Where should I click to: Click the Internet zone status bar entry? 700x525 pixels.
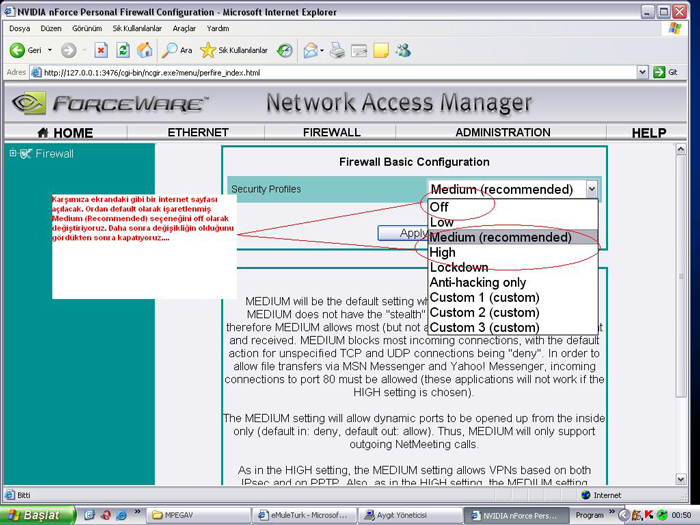pyautogui.click(x=602, y=495)
